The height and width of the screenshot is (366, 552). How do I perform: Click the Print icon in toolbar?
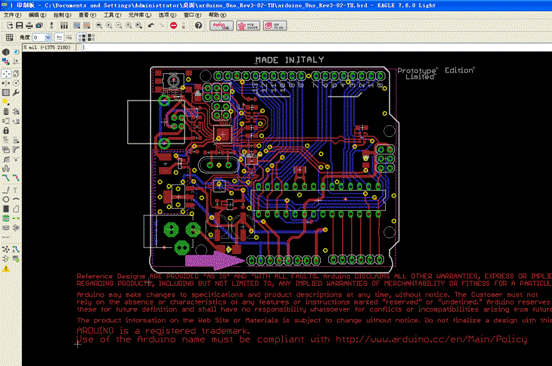[30, 26]
